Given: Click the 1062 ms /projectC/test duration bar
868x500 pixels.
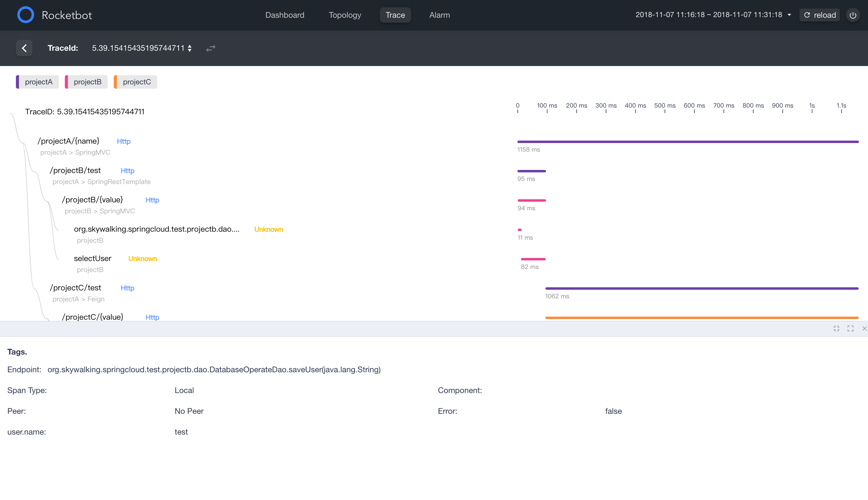Looking at the screenshot, I should point(702,289).
